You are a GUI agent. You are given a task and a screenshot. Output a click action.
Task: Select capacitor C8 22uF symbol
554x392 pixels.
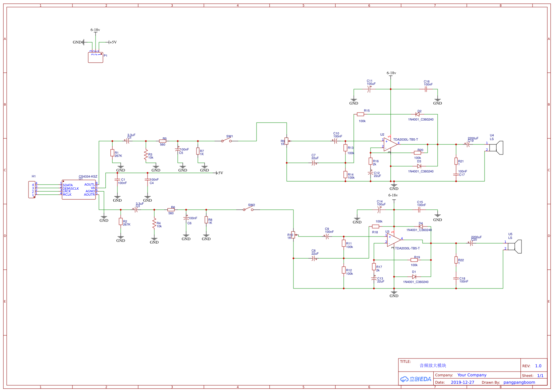click(x=314, y=258)
